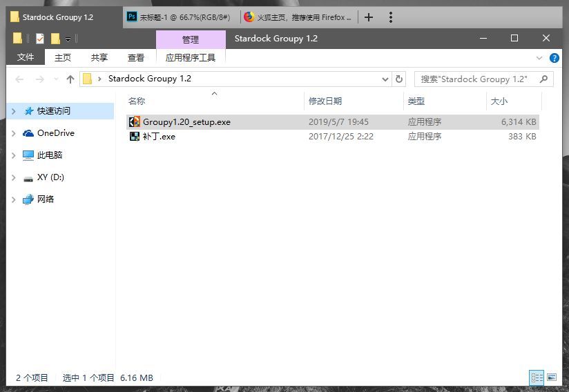Select the Stardock Groupy 1.2 tab
The width and height of the screenshot is (569, 392).
coord(65,17)
